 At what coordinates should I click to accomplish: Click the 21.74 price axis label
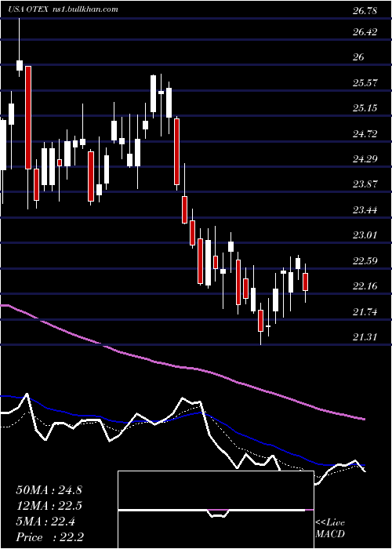click(x=365, y=312)
